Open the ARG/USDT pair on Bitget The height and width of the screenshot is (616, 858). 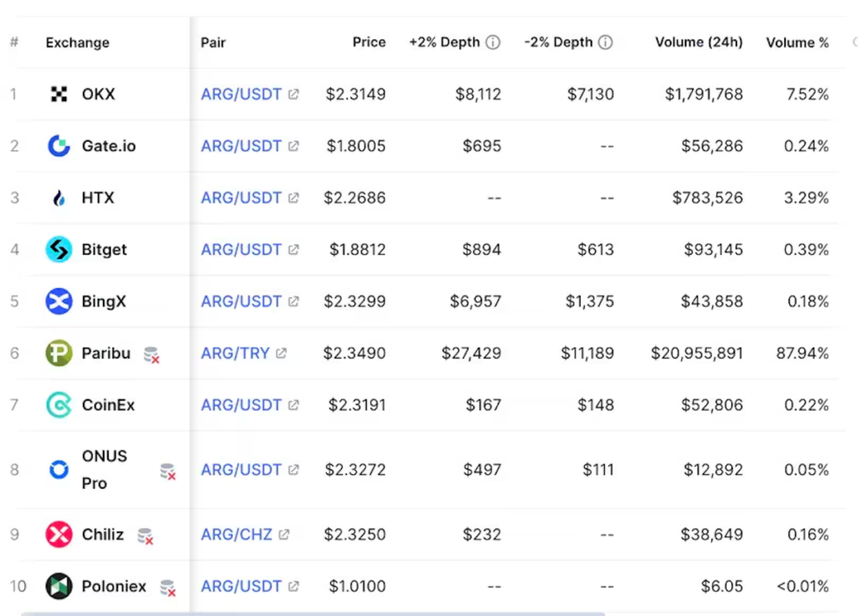(241, 250)
